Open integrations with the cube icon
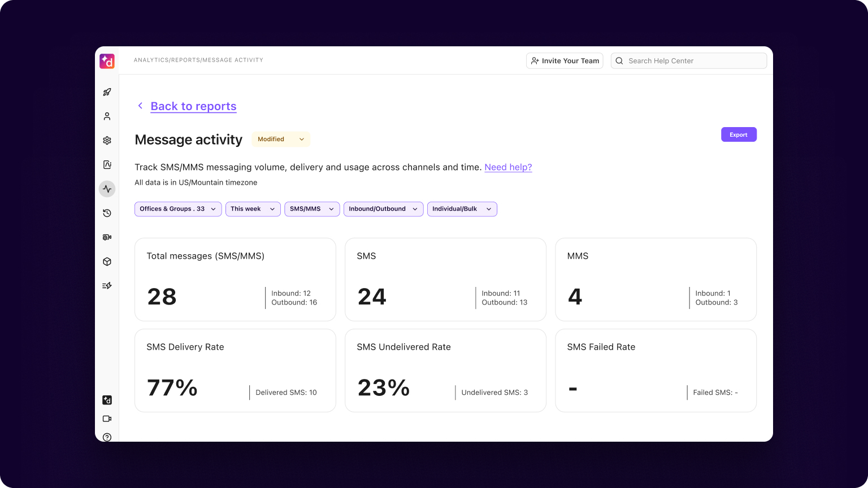 pos(107,261)
